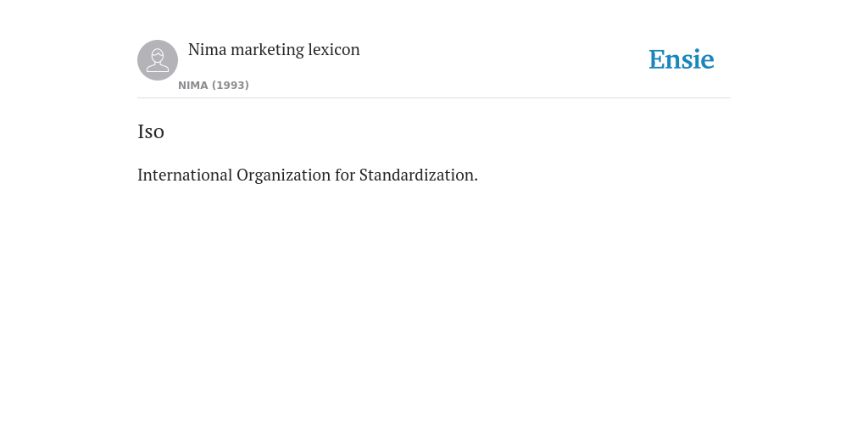Click the year (1993) in the source label
This screenshot has width=868, height=434.
pyautogui.click(x=231, y=86)
